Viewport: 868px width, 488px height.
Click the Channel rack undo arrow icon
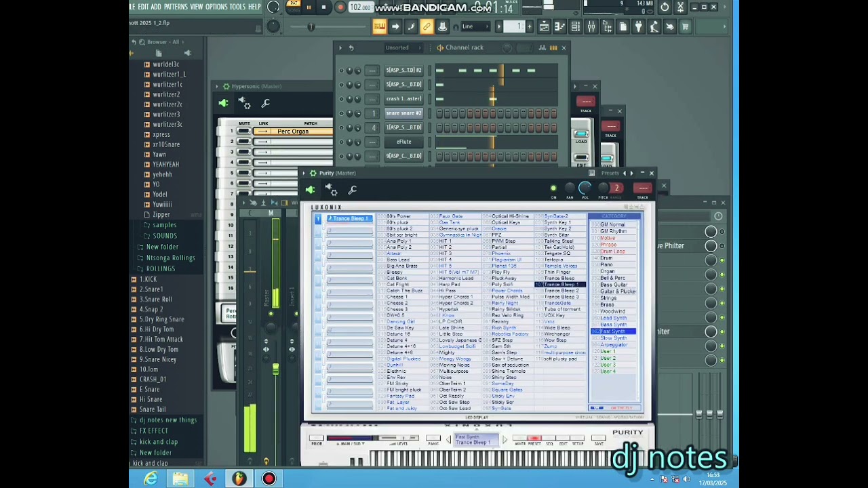tap(351, 47)
